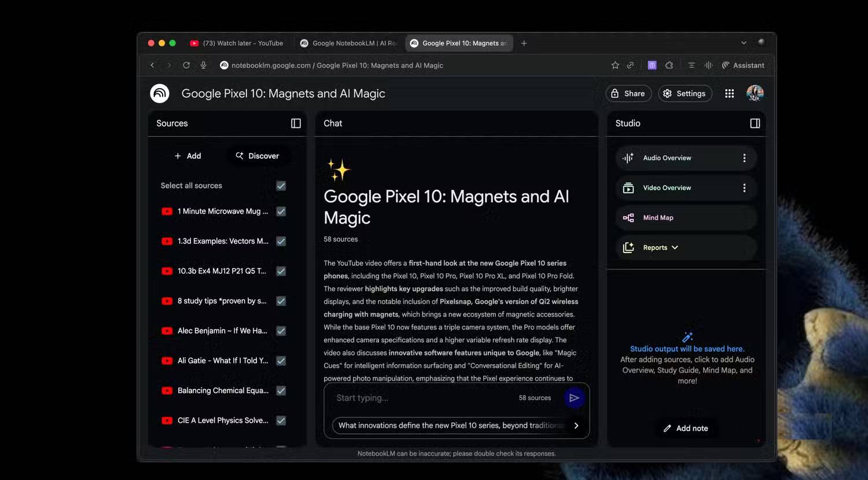This screenshot has width=868, height=480.
Task: Uncheck Ali Gatie source checkbox
Action: pyautogui.click(x=281, y=361)
